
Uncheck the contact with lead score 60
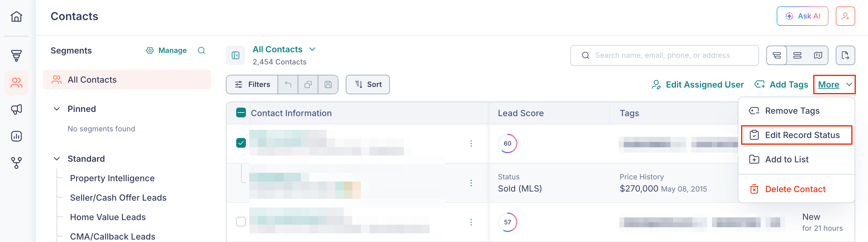click(x=241, y=143)
